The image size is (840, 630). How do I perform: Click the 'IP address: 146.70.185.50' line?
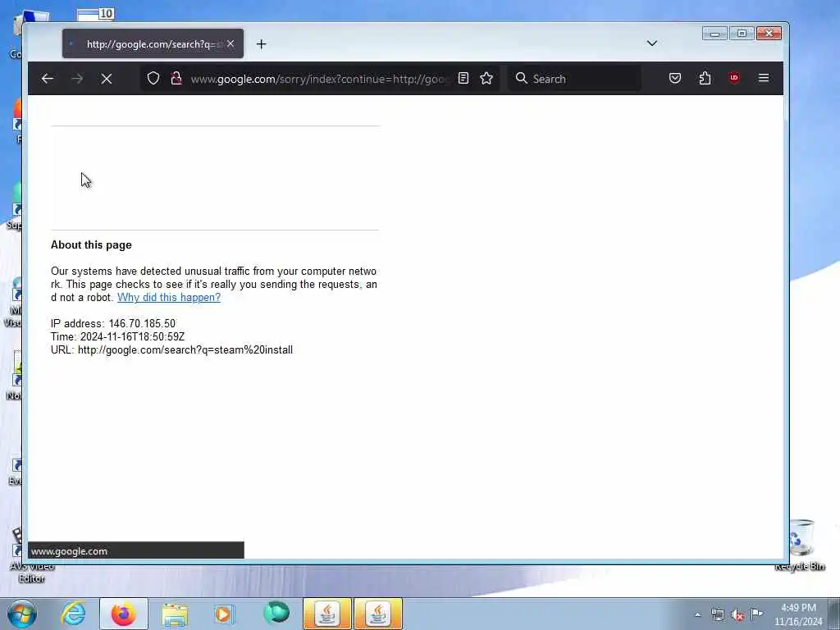(113, 323)
